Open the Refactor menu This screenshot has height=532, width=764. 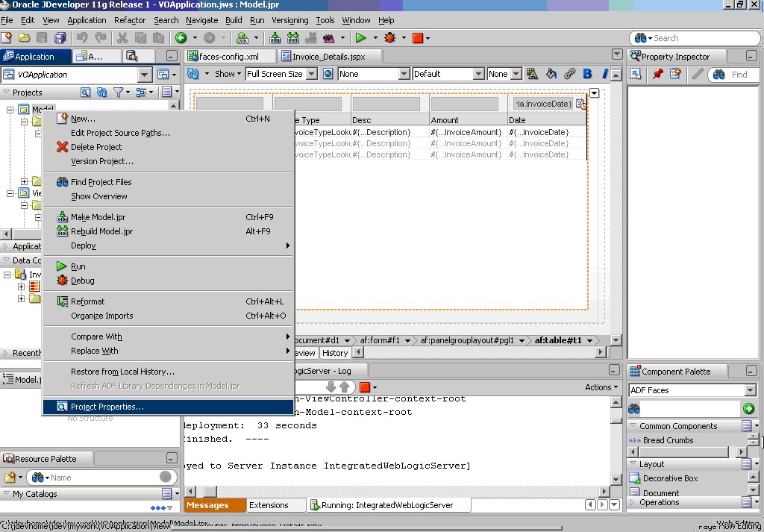[x=130, y=20]
